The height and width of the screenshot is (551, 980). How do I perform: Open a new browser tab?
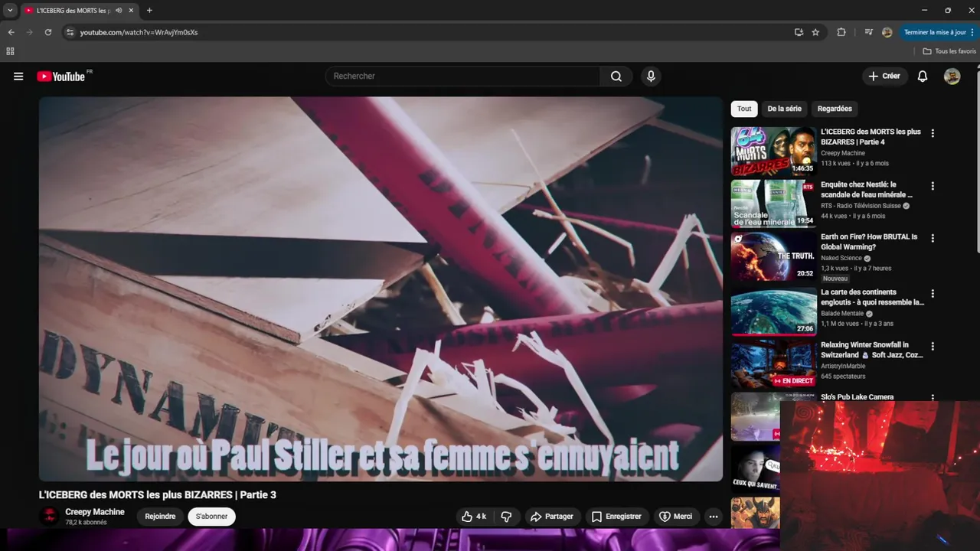click(x=149, y=11)
